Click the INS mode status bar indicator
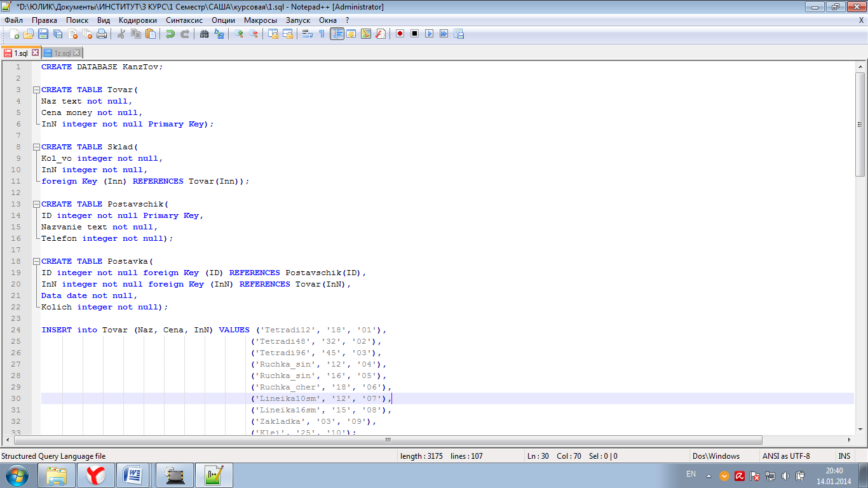Image resolution: width=868 pixels, height=488 pixels. 844,456
